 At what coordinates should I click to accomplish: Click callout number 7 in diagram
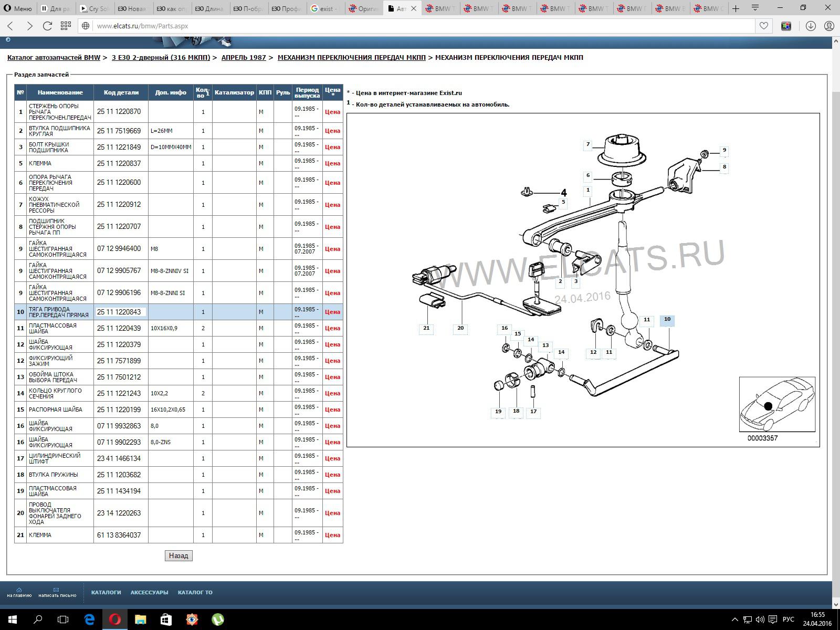588,144
